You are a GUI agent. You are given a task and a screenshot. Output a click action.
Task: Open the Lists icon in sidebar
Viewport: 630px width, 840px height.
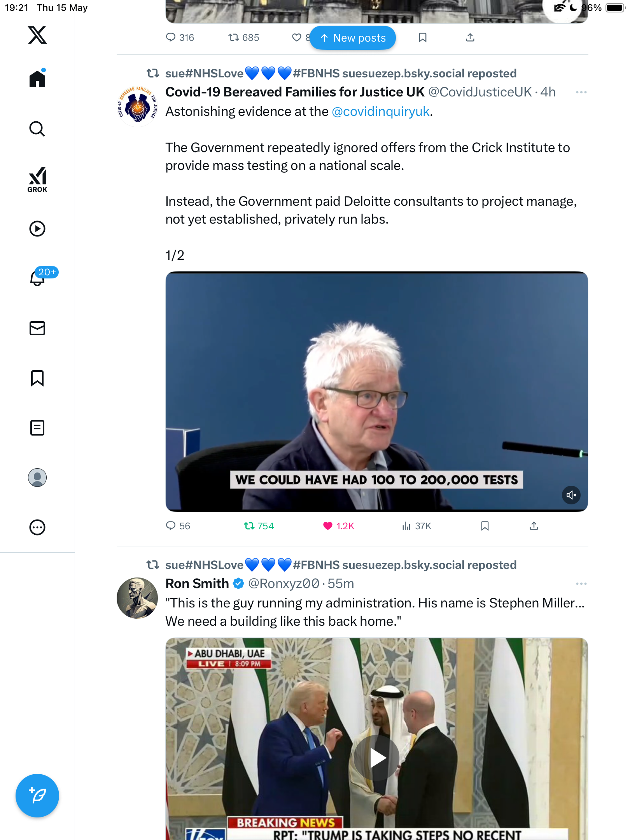[37, 428]
